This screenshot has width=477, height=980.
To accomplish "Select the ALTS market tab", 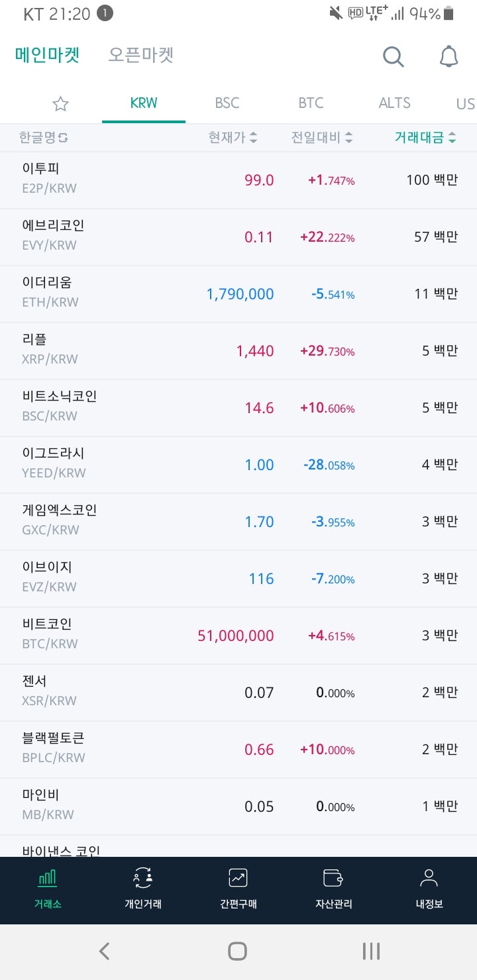I will click(394, 103).
